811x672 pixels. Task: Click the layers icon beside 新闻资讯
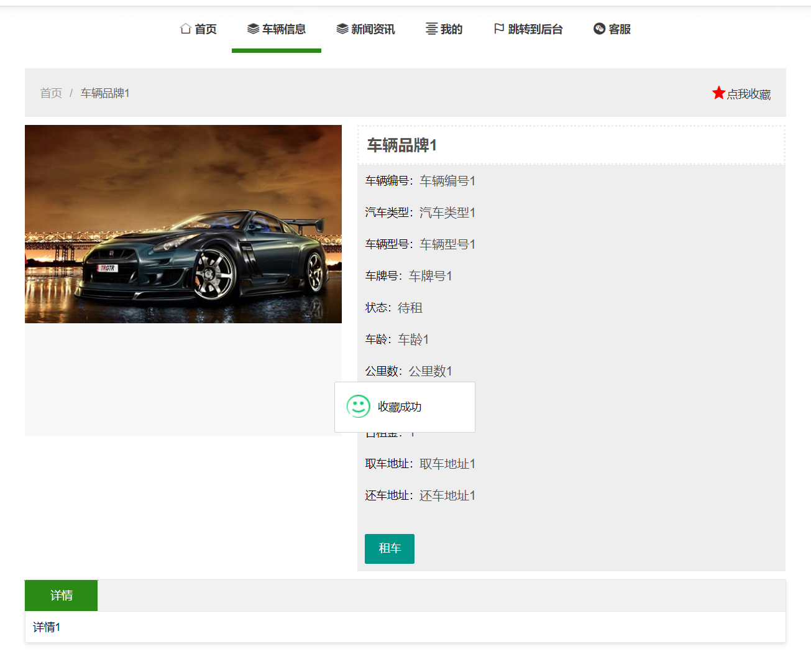click(x=342, y=29)
